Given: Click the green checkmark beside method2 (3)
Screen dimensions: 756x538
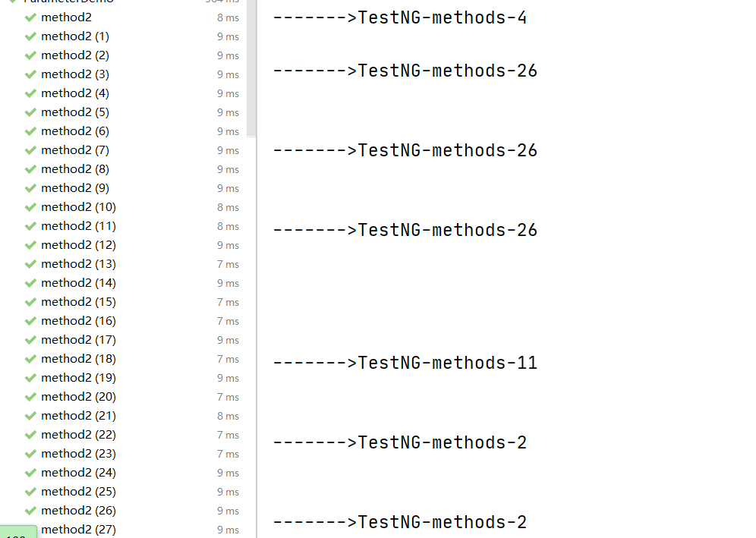Looking at the screenshot, I should click(30, 74).
